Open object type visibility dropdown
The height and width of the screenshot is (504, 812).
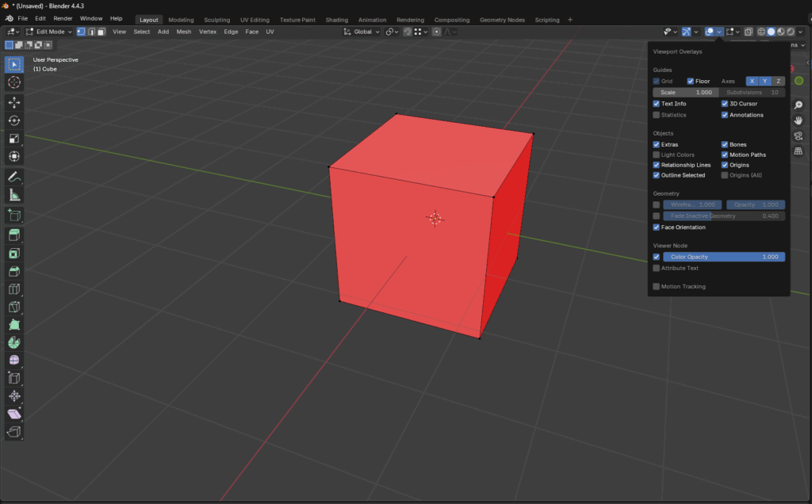[x=671, y=32]
